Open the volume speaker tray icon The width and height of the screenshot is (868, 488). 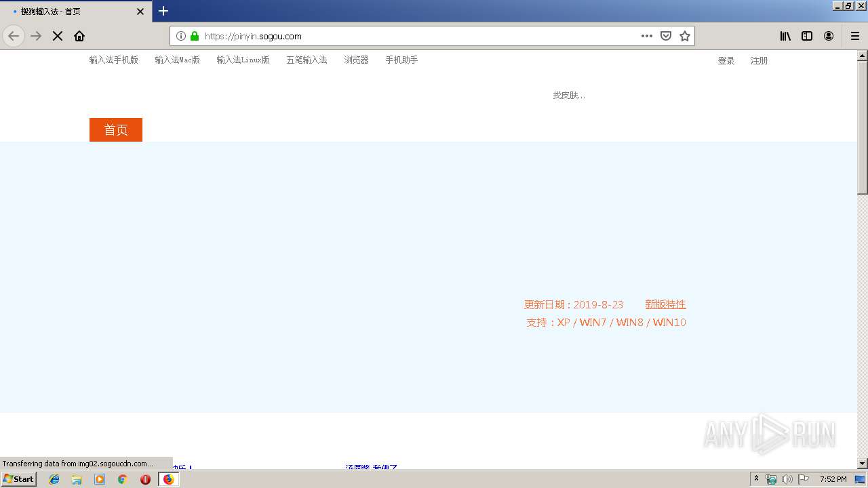click(x=787, y=479)
